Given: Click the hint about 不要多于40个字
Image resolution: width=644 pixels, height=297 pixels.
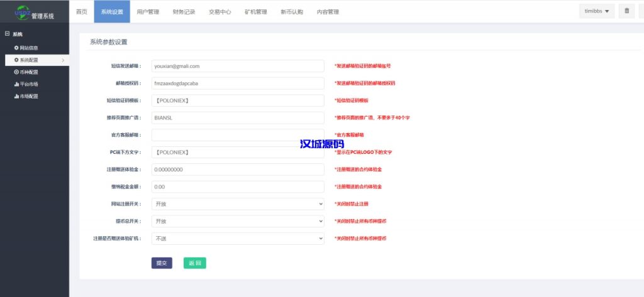Looking at the screenshot, I should (372, 118).
